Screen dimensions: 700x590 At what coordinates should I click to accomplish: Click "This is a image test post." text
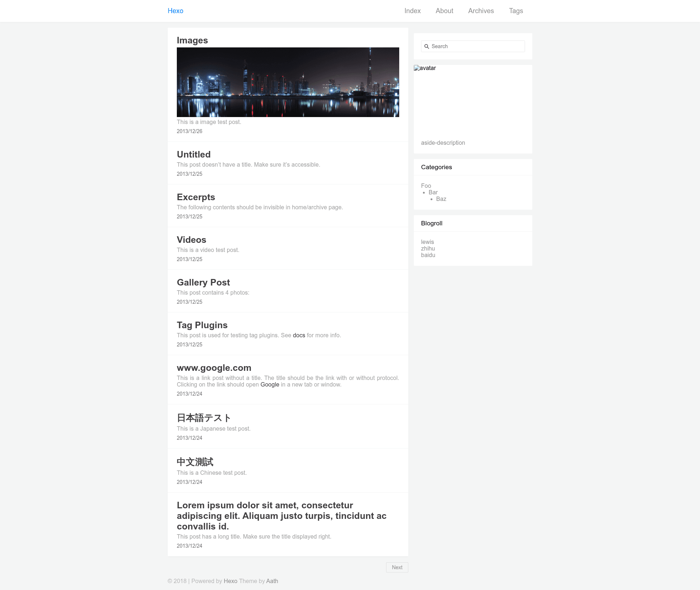[x=209, y=122]
